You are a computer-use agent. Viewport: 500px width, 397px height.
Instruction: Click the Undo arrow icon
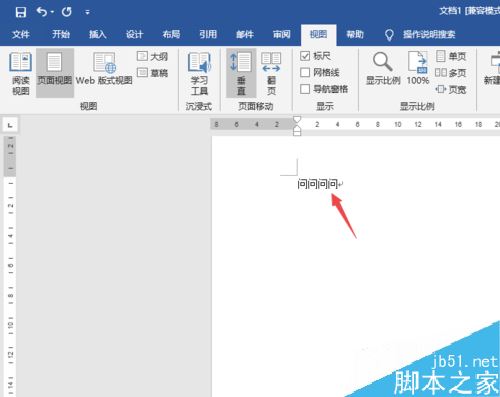(42, 12)
